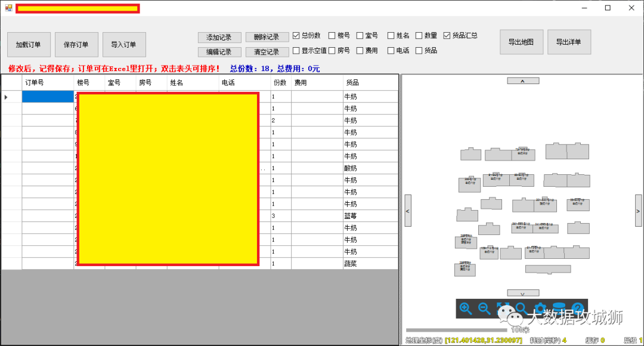Open the help question mark icon
The width and height of the screenshot is (644, 346).
[x=577, y=308]
